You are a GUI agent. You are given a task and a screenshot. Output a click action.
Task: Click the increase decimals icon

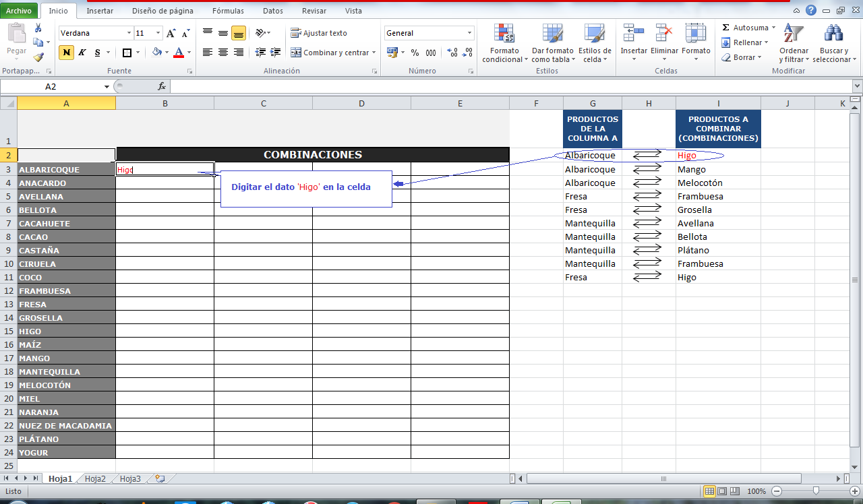452,53
